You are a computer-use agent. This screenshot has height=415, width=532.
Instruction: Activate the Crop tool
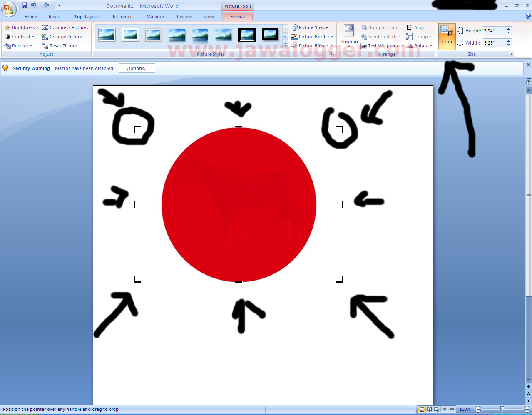click(x=447, y=36)
